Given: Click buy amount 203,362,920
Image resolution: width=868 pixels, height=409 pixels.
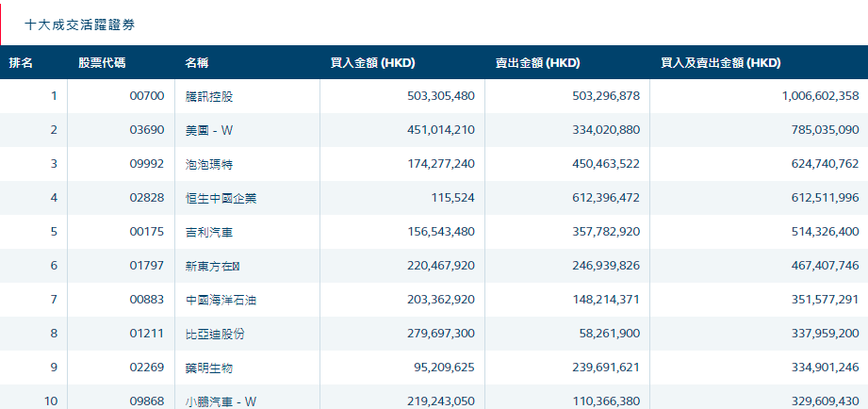Looking at the screenshot, I should [x=439, y=300].
